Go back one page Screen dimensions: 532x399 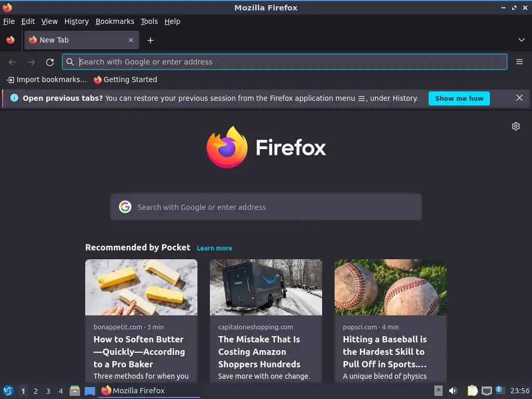tap(12, 62)
